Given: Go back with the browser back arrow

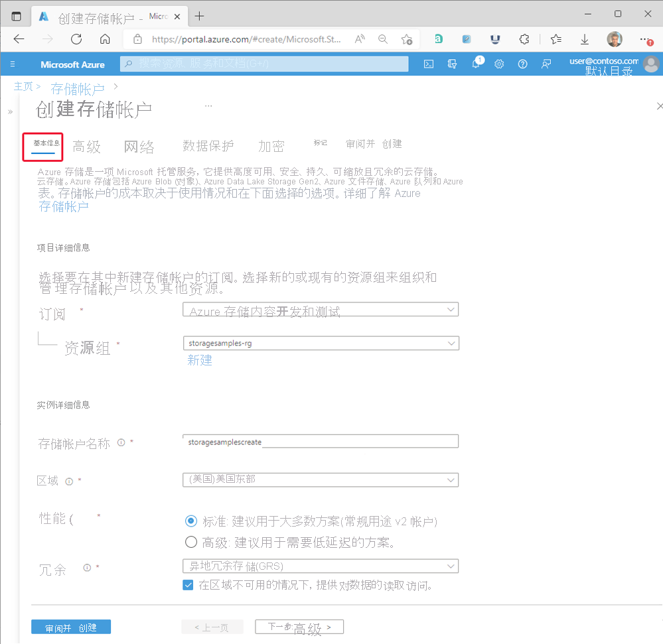Looking at the screenshot, I should pos(19,39).
